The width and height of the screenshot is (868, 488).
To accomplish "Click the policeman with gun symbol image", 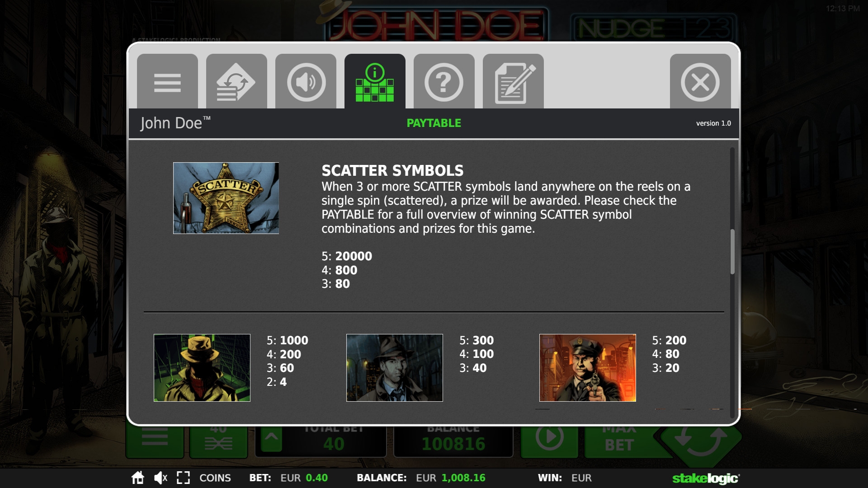I will click(588, 368).
